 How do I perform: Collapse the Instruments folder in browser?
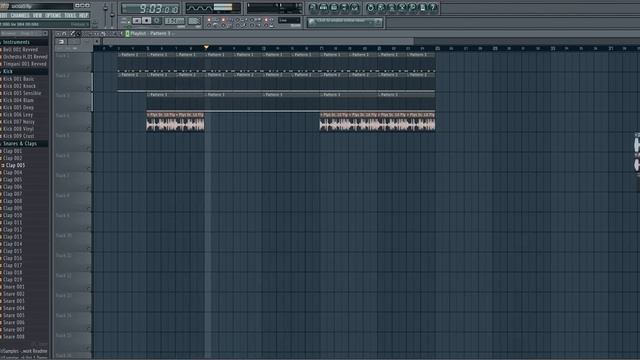pos(24,42)
